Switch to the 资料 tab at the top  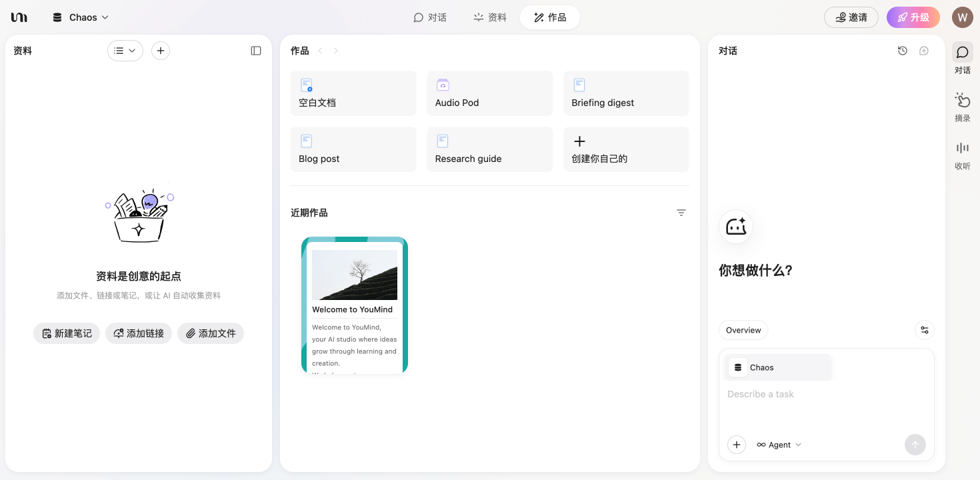point(490,17)
